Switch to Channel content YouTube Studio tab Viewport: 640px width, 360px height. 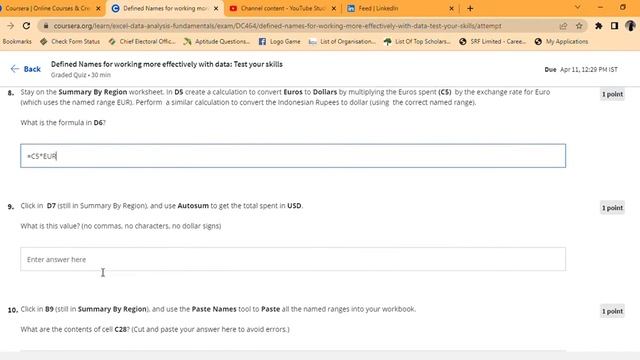click(x=283, y=8)
